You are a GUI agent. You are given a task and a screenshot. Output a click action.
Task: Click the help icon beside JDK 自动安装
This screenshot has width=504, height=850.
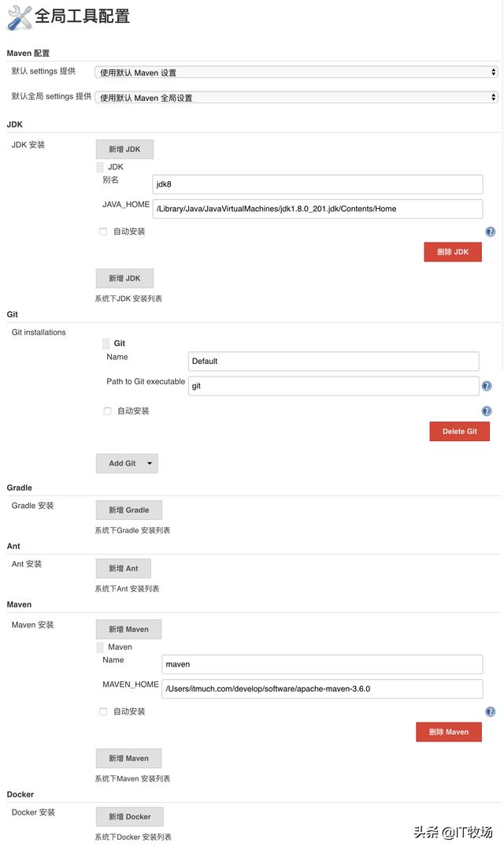[x=490, y=232]
